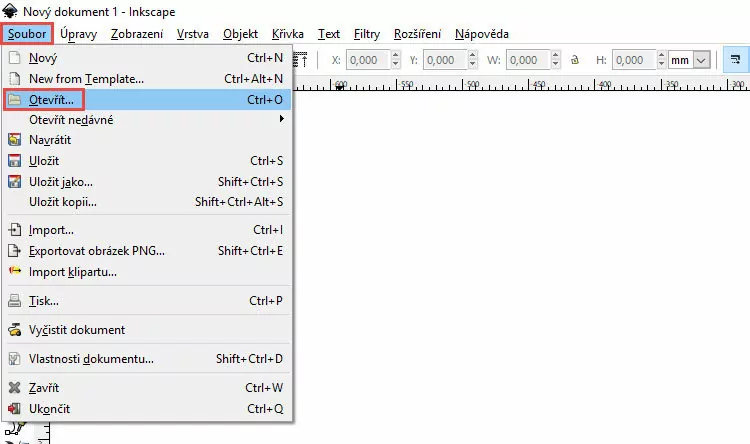Open the mm units dropdown

(689, 60)
